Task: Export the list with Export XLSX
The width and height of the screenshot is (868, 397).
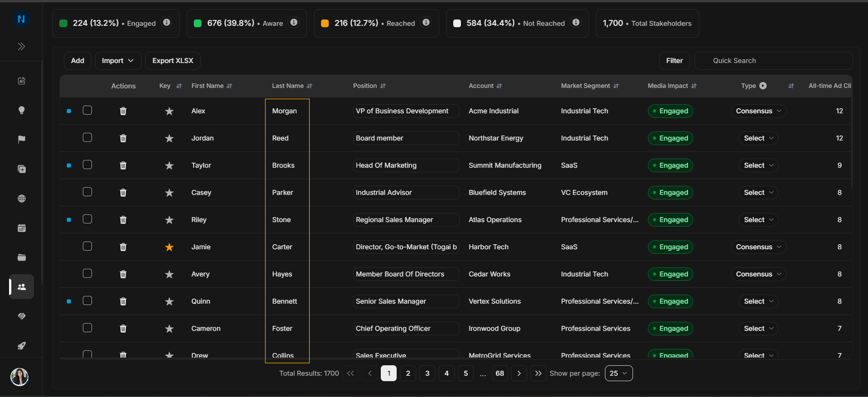Action: click(173, 61)
